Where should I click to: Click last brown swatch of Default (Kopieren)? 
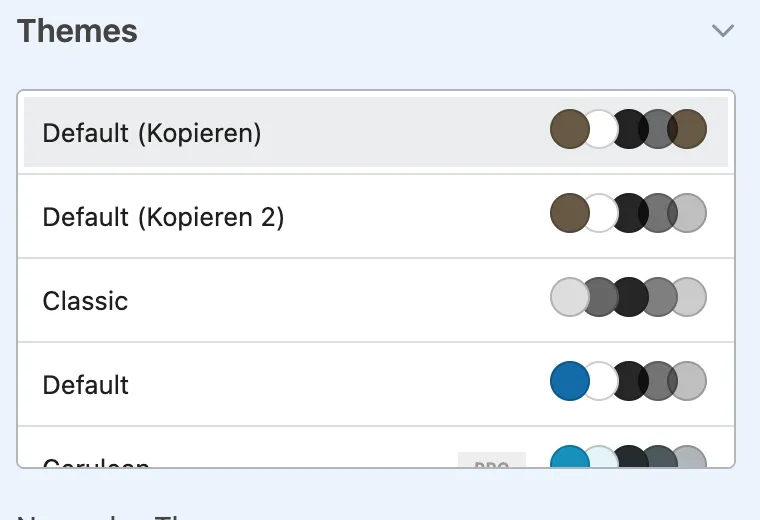pos(687,129)
